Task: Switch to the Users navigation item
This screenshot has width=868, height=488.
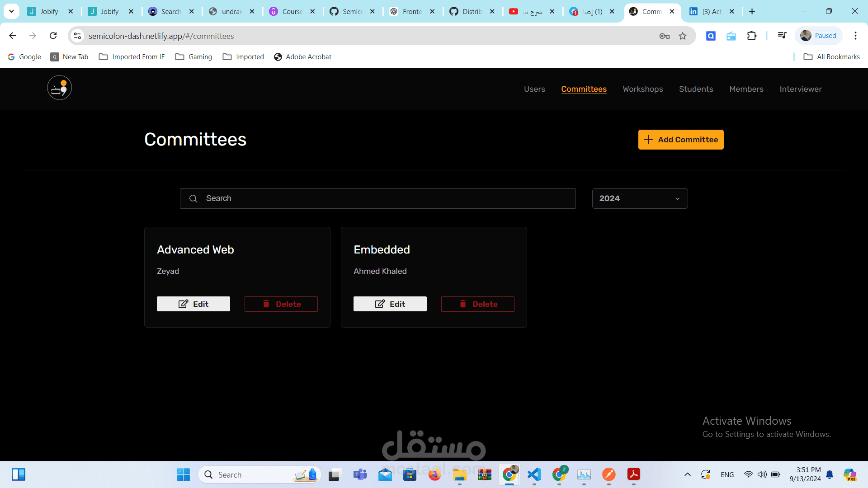Action: tap(534, 89)
